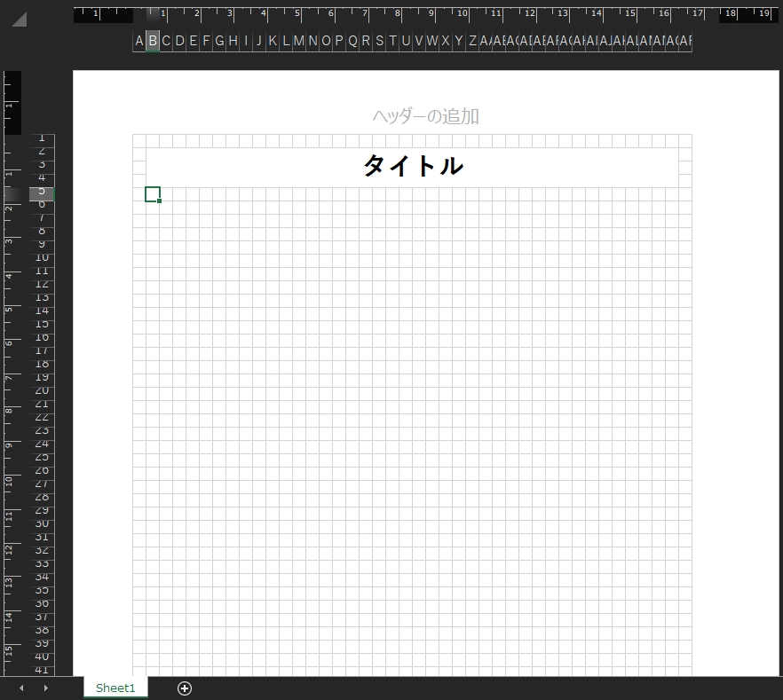Viewport: 783px width, 700px height.
Task: Click the vertical ruler at mark 8
Action: [x=9, y=411]
